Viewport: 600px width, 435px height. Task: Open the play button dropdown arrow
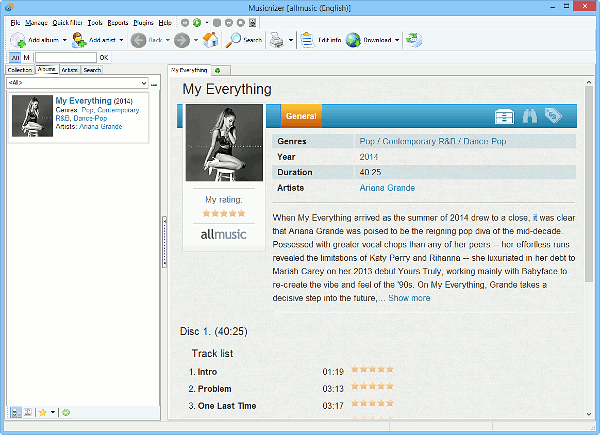tap(207, 23)
